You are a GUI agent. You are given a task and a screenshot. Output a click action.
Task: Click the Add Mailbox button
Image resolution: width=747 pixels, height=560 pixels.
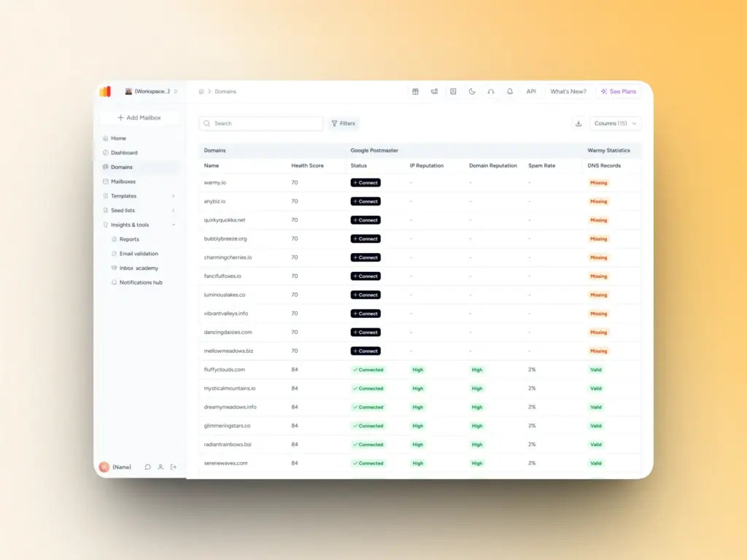pos(139,117)
